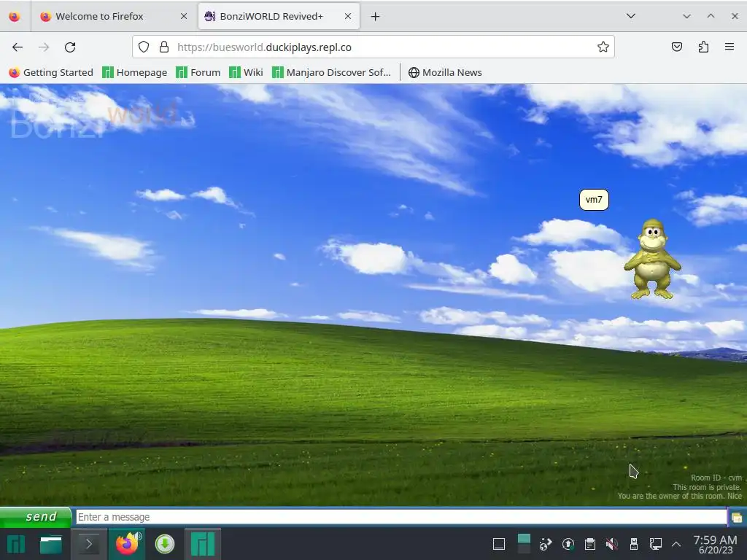Click the Manjaro Hello taskbar entry
This screenshot has height=560, width=747.
(203, 544)
